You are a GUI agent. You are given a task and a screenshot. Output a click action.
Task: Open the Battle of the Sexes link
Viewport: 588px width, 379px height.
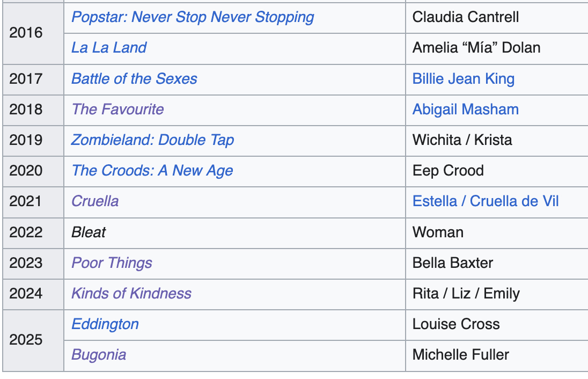point(134,79)
